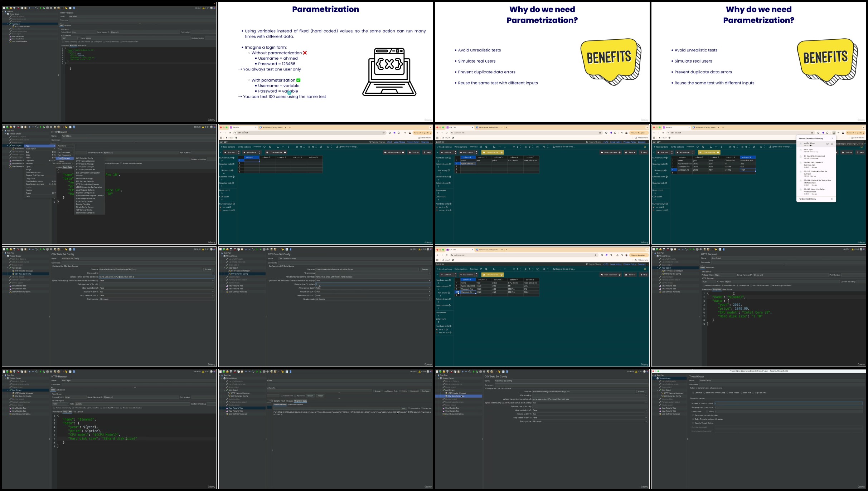Select the Continue radio button
This screenshot has height=491, width=868.
click(x=693, y=393)
